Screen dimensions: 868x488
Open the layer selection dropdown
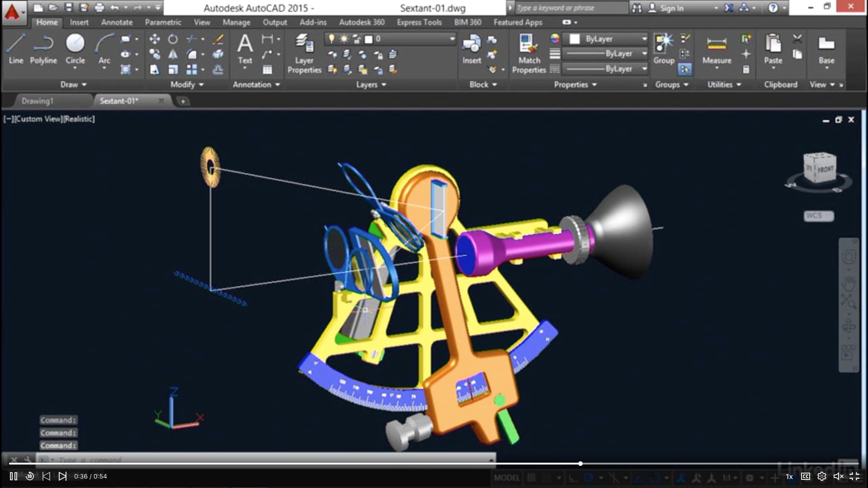[452, 39]
